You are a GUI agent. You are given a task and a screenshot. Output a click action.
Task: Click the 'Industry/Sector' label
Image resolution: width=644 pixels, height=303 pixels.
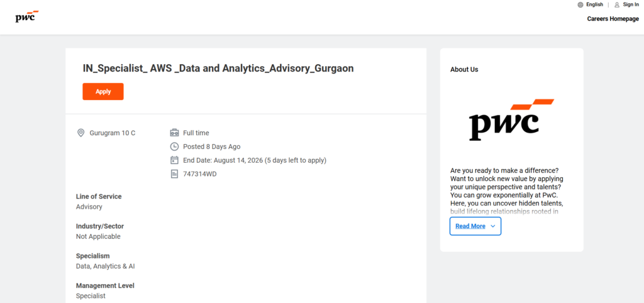[100, 226]
